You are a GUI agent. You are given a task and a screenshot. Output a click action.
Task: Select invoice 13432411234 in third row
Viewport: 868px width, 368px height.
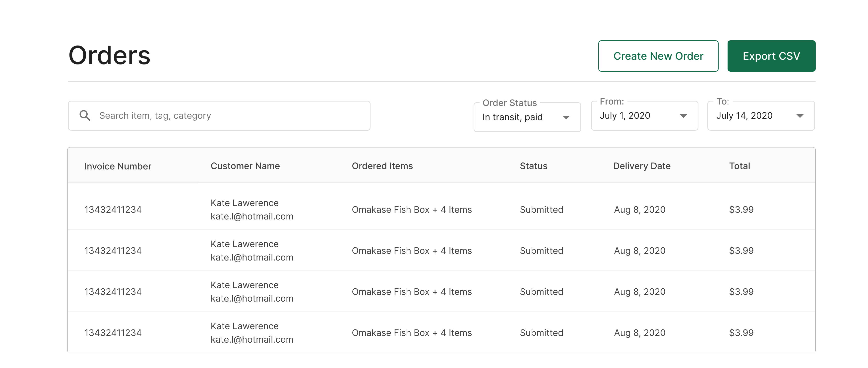pos(113,292)
